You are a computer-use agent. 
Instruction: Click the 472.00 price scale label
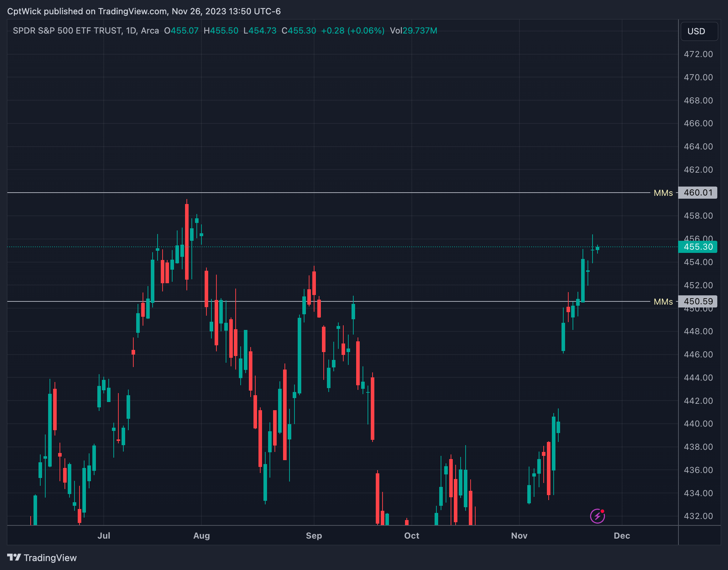tap(698, 54)
